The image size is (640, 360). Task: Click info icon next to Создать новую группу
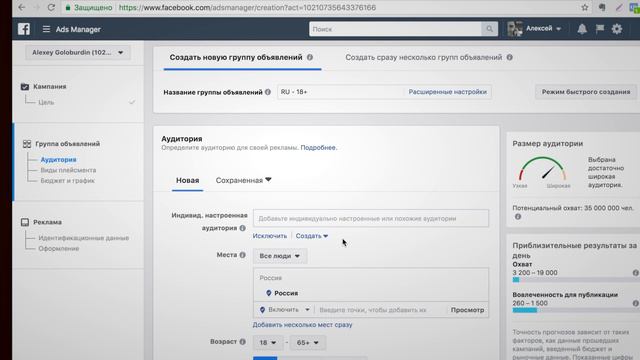click(x=310, y=57)
